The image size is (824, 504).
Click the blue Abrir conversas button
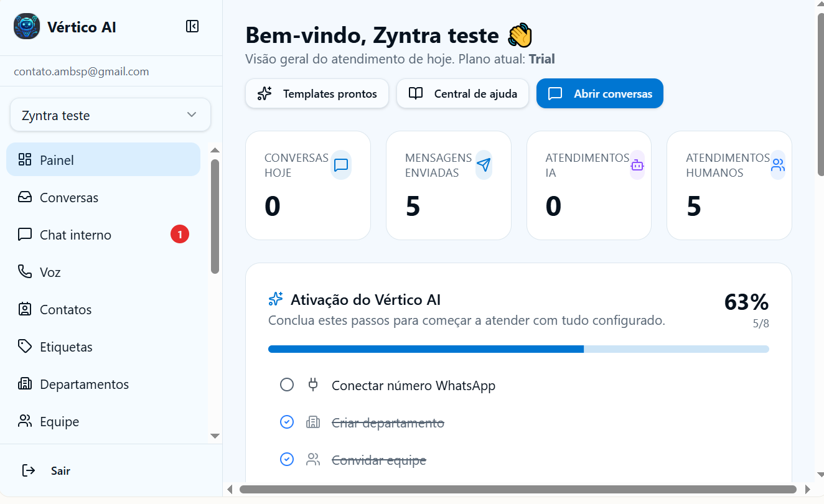pos(600,93)
